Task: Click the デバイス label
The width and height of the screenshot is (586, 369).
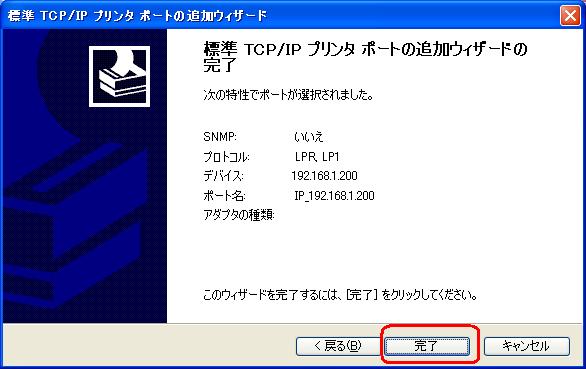Action: [223, 176]
